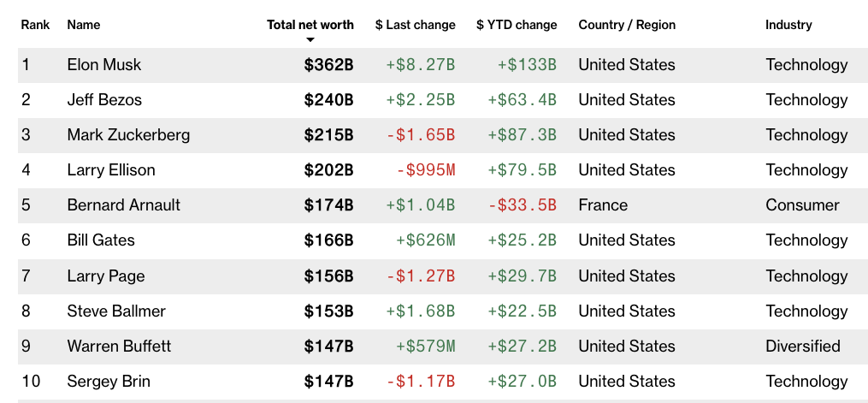Open Larry Page's profile

click(x=106, y=276)
